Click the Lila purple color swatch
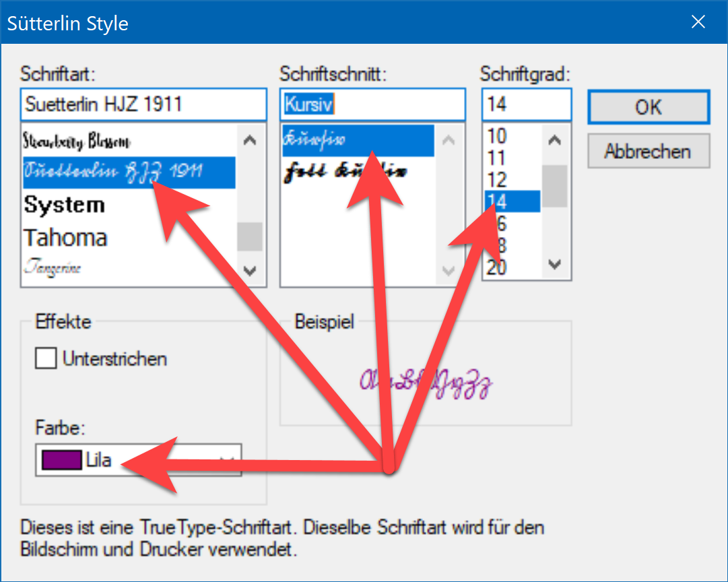 tap(61, 459)
